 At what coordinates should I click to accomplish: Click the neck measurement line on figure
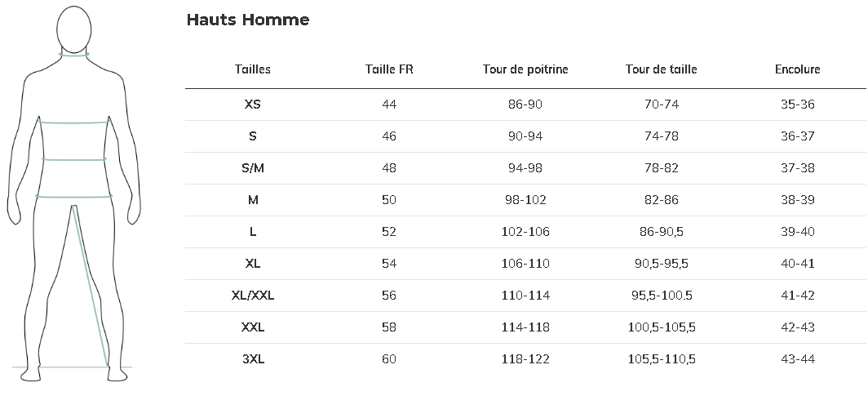(74, 55)
